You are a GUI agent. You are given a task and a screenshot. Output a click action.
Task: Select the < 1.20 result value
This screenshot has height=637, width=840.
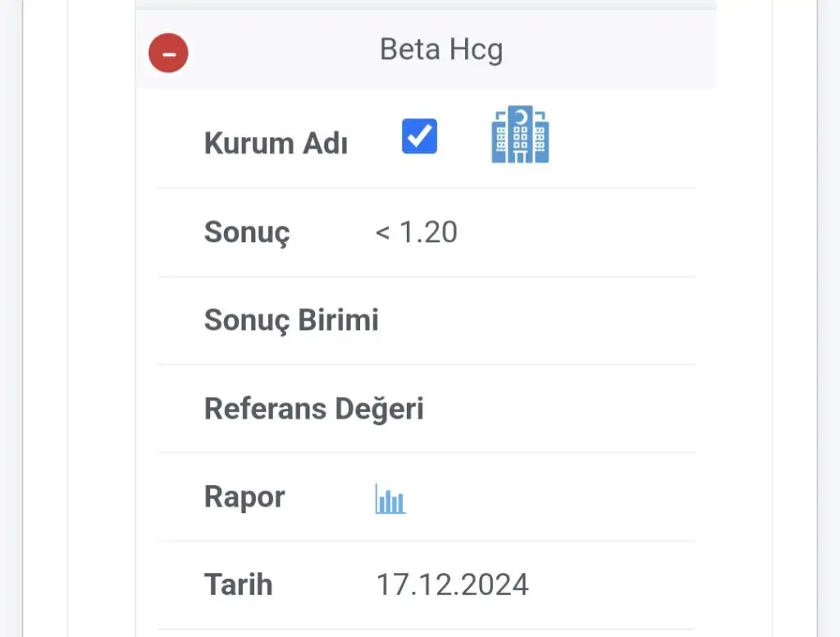[416, 233]
